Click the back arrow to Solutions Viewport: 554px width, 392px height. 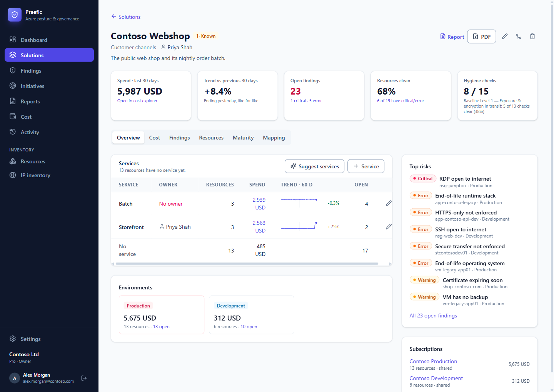pyautogui.click(x=114, y=17)
